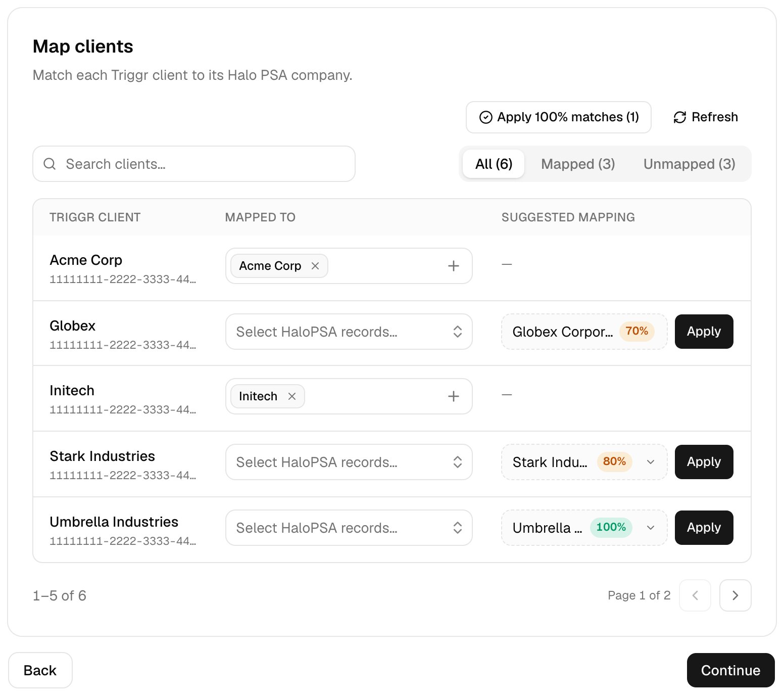Click the 100% match badge

(611, 527)
